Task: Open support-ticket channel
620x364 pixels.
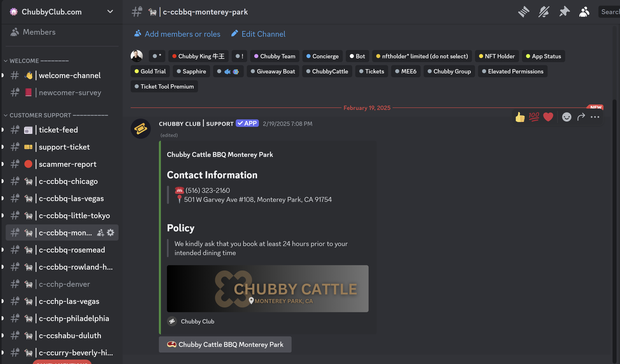Action: click(x=62, y=147)
